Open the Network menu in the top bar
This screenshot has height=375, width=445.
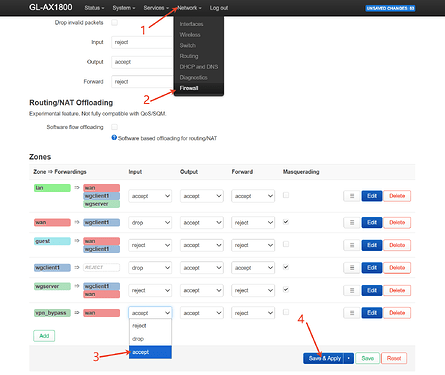[x=189, y=8]
